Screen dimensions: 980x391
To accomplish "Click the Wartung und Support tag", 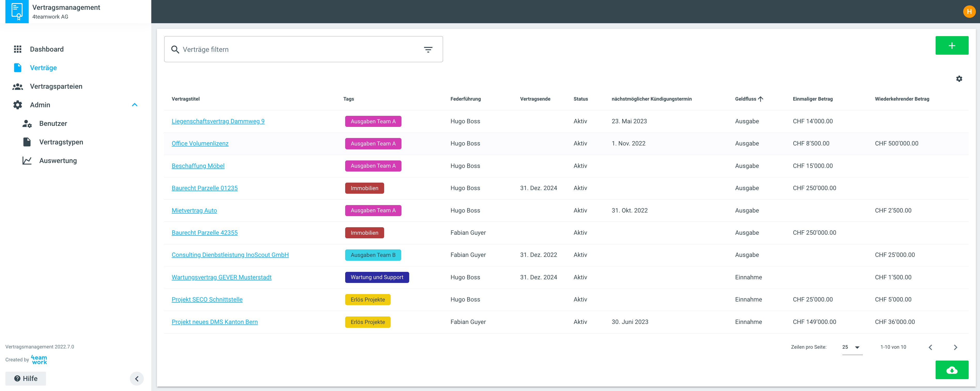I will click(377, 277).
